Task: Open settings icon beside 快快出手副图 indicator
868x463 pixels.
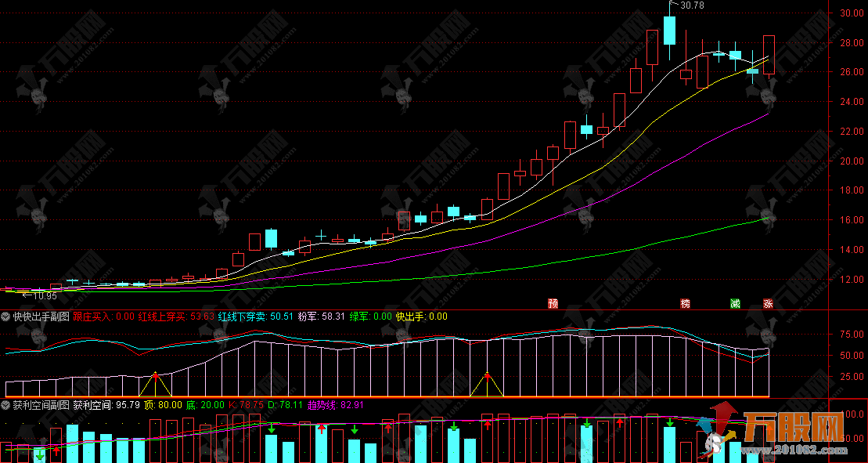Action: (x=6, y=317)
